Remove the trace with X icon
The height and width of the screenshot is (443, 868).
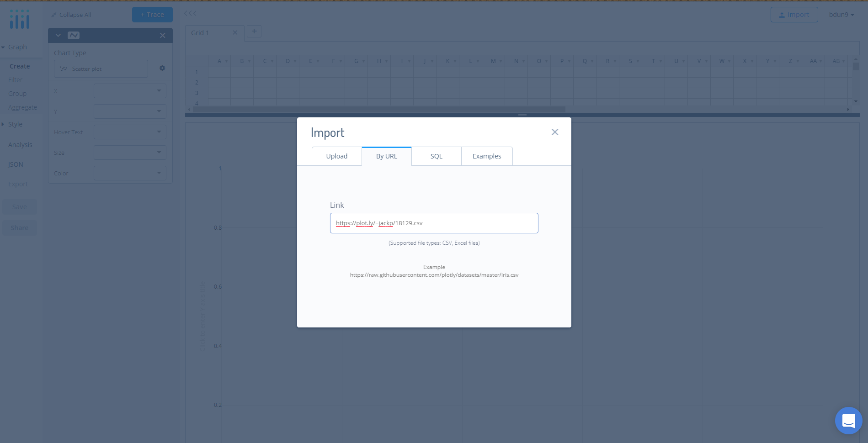pyautogui.click(x=163, y=35)
